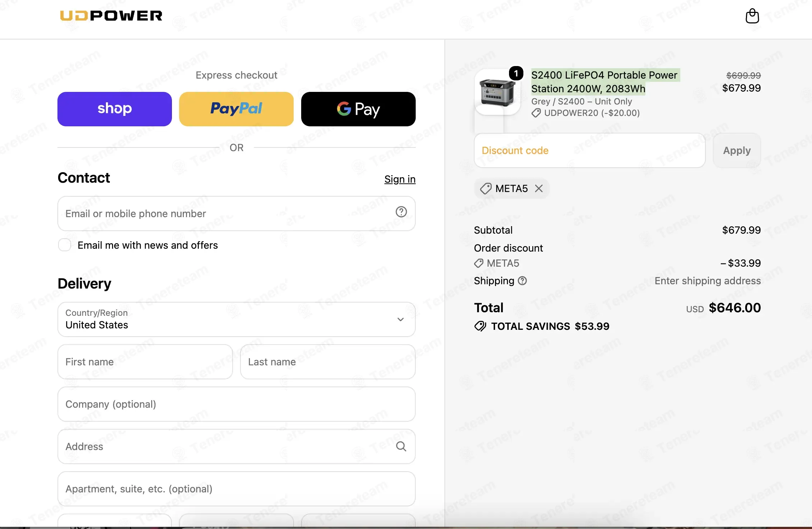
Task: Click the UDPOWER20 discount label
Action: 586,113
